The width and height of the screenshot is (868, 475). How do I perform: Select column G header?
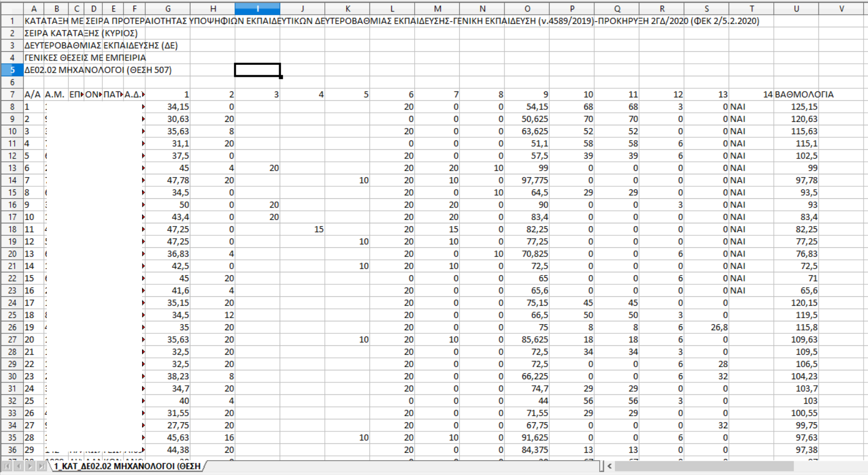(x=168, y=9)
